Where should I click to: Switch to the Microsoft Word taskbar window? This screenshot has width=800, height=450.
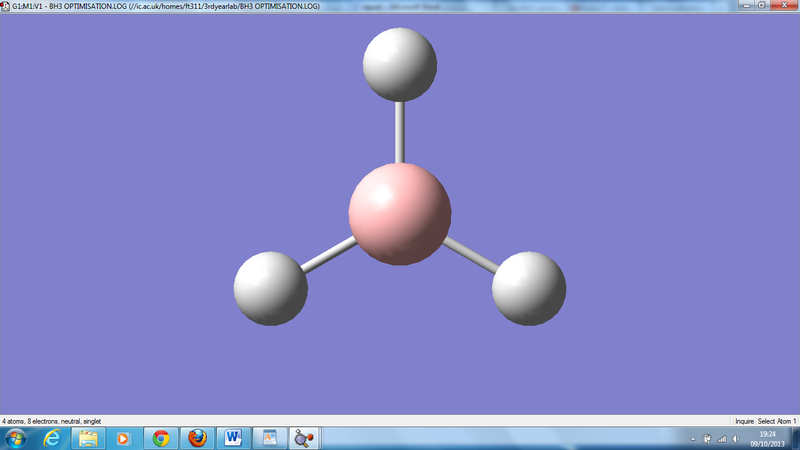[x=233, y=438]
